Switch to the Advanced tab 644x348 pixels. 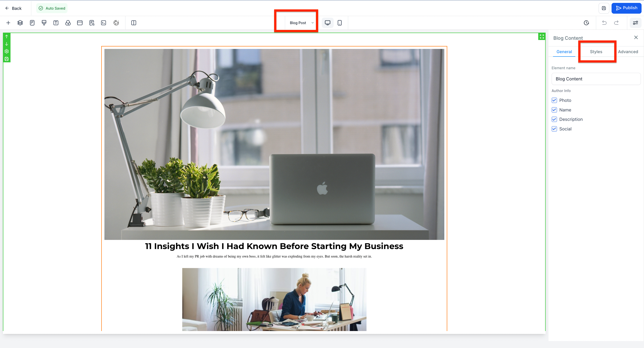628,52
